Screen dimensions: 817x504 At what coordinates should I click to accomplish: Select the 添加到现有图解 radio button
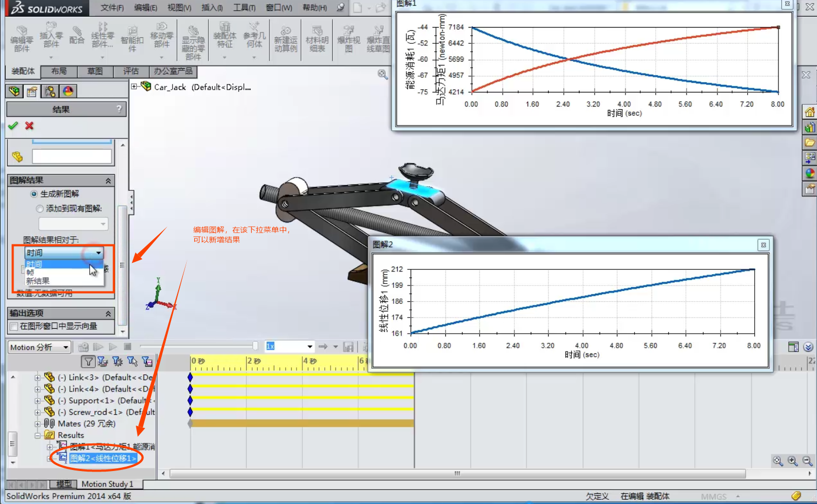[x=39, y=208]
